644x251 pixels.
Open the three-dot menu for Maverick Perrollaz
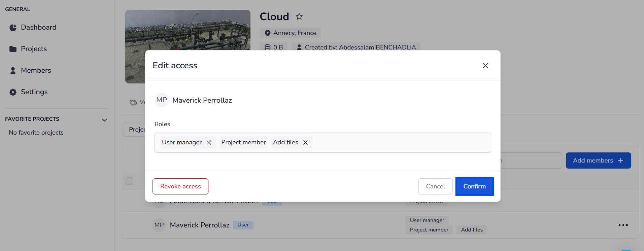tap(623, 225)
